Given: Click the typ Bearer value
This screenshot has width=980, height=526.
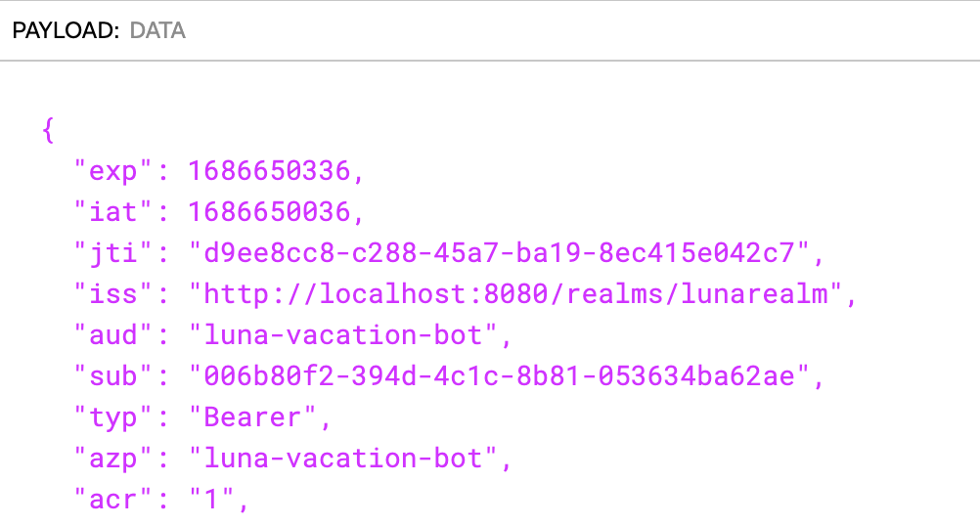Looking at the screenshot, I should (x=253, y=417).
